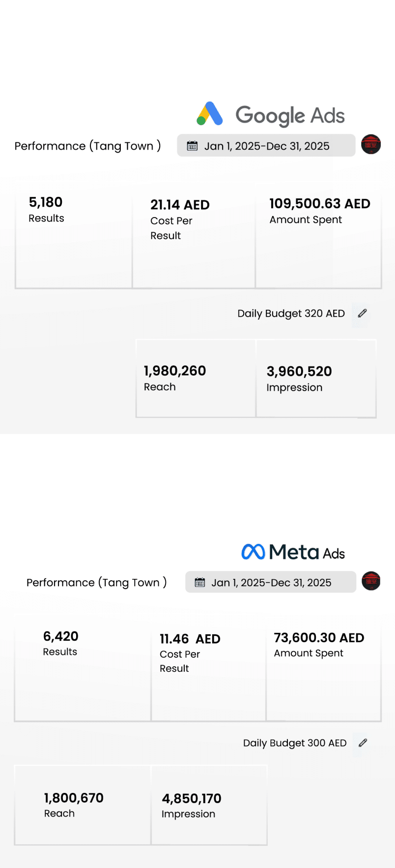
Task: Click the Google Ads logo icon
Action: coord(210,114)
